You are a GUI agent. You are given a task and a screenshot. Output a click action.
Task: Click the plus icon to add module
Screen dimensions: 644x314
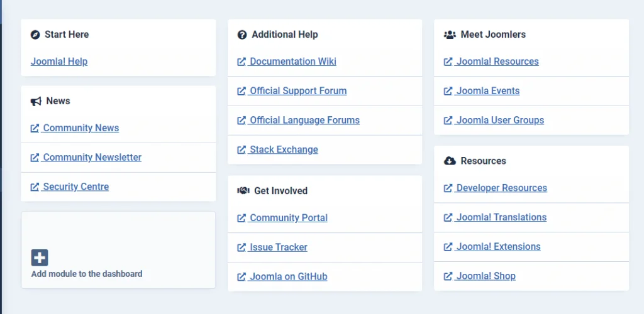point(40,258)
